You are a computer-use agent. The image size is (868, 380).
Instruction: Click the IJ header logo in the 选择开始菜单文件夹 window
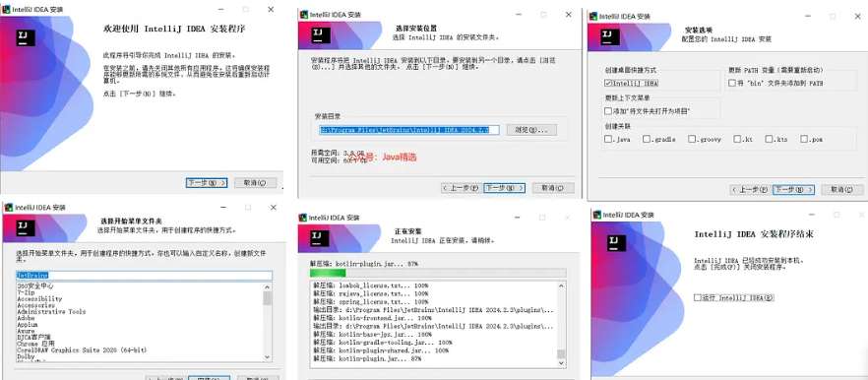click(26, 228)
